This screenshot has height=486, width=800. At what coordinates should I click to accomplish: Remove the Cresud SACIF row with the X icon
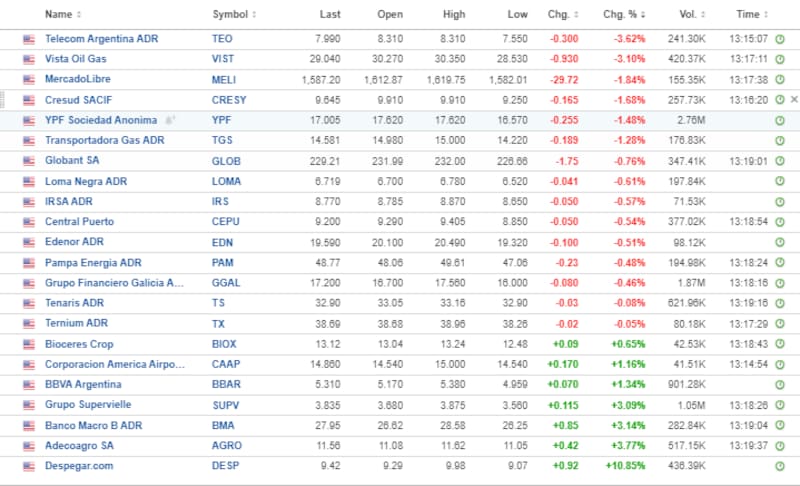[x=794, y=100]
